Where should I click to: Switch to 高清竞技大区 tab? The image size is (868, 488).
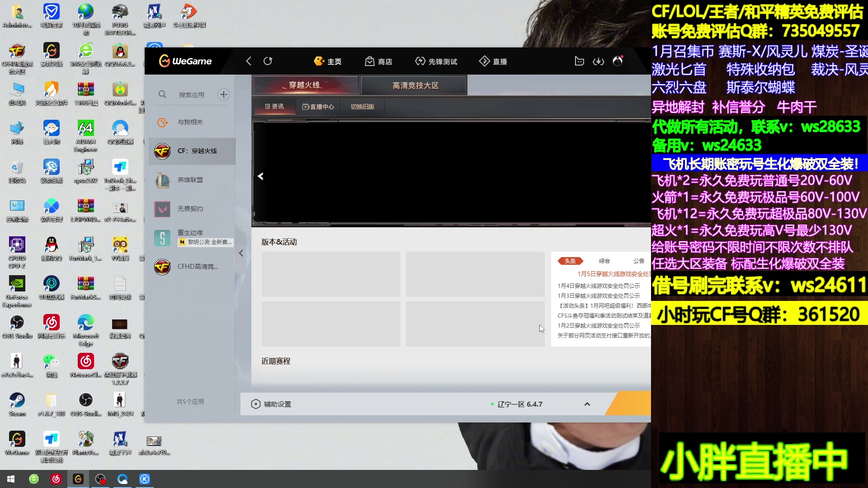pyautogui.click(x=414, y=85)
